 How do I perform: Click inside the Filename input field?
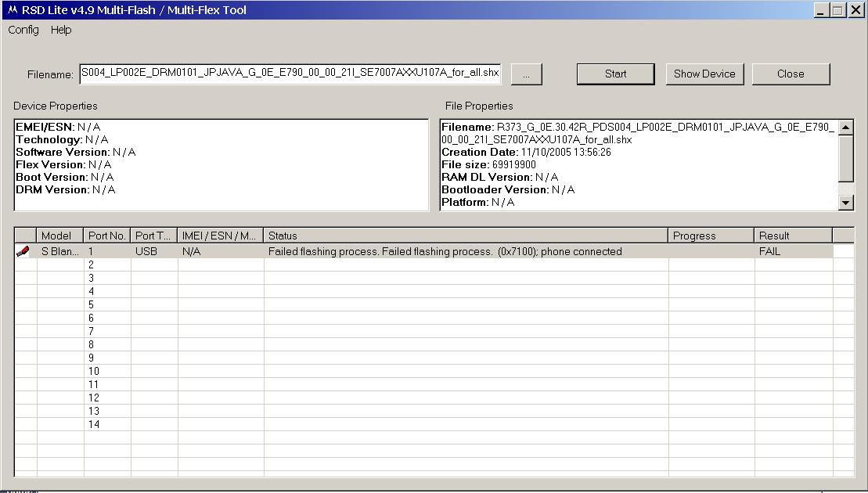click(x=290, y=74)
